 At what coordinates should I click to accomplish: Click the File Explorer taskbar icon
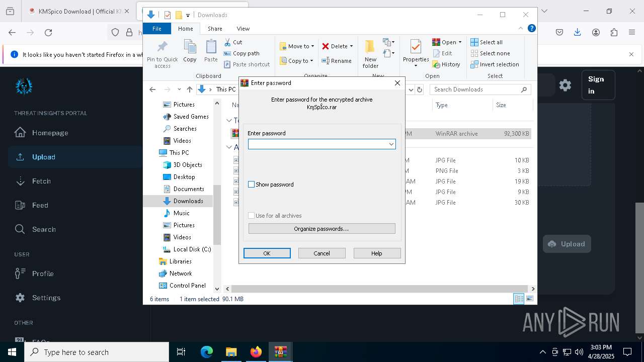tap(231, 352)
